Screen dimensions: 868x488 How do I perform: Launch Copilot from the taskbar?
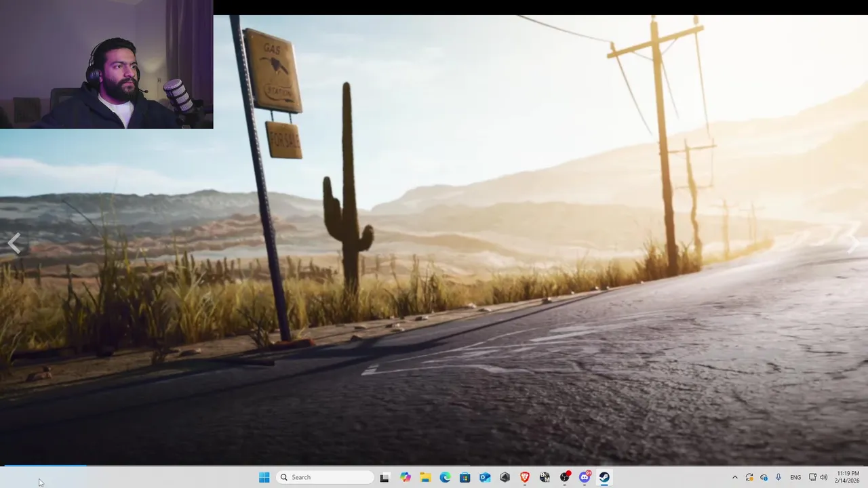pyautogui.click(x=406, y=477)
